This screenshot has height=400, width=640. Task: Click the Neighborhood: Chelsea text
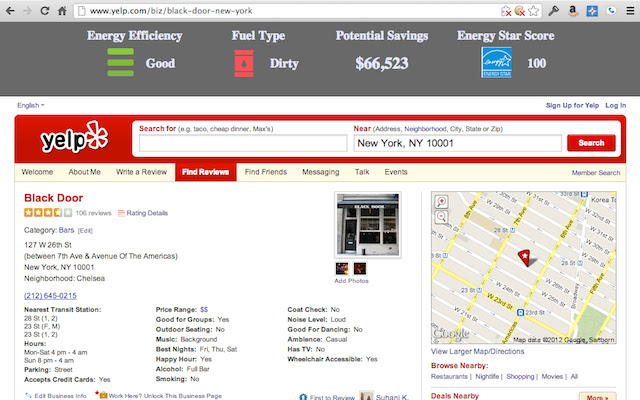click(64, 278)
